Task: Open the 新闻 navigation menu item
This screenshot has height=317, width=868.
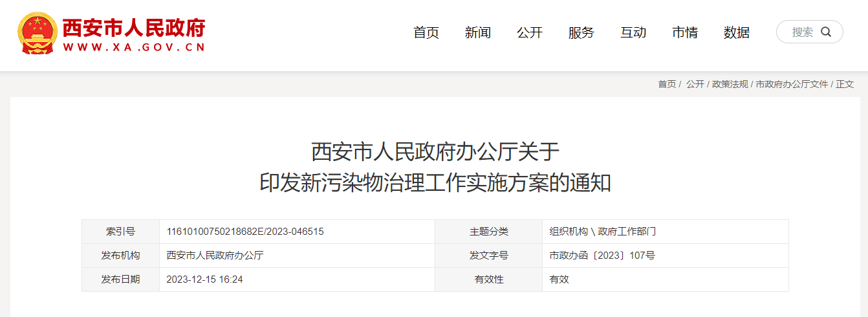Action: click(478, 32)
